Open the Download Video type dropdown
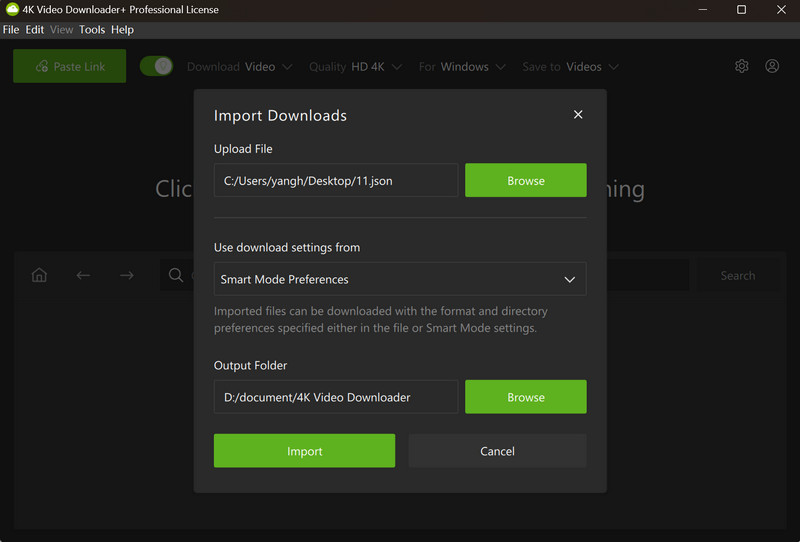 [239, 67]
